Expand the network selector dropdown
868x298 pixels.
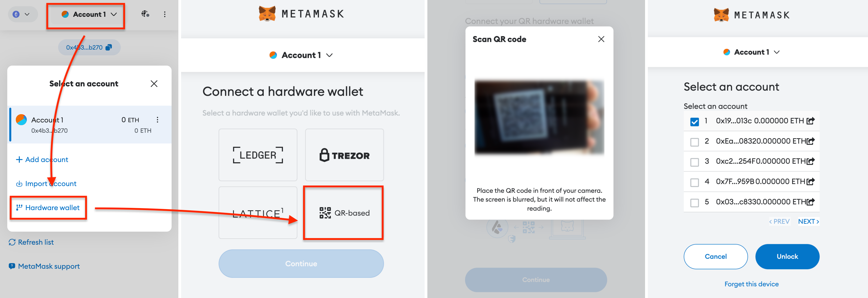pyautogui.click(x=22, y=14)
